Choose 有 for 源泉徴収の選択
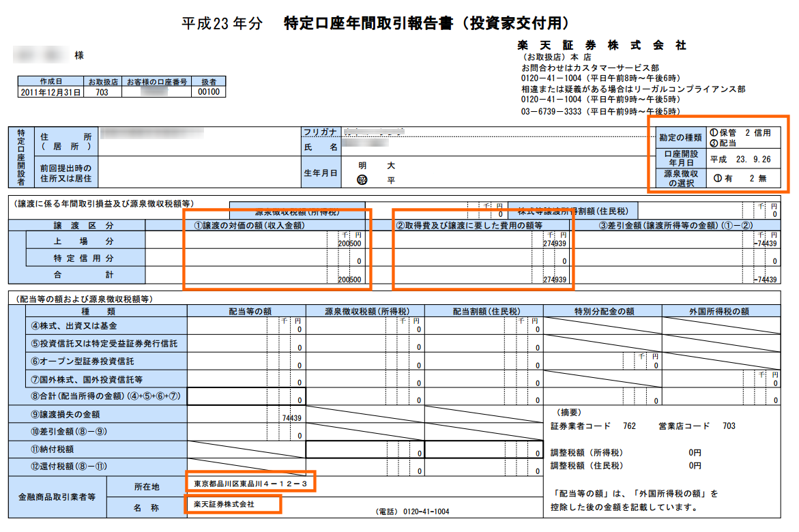 tap(723, 178)
